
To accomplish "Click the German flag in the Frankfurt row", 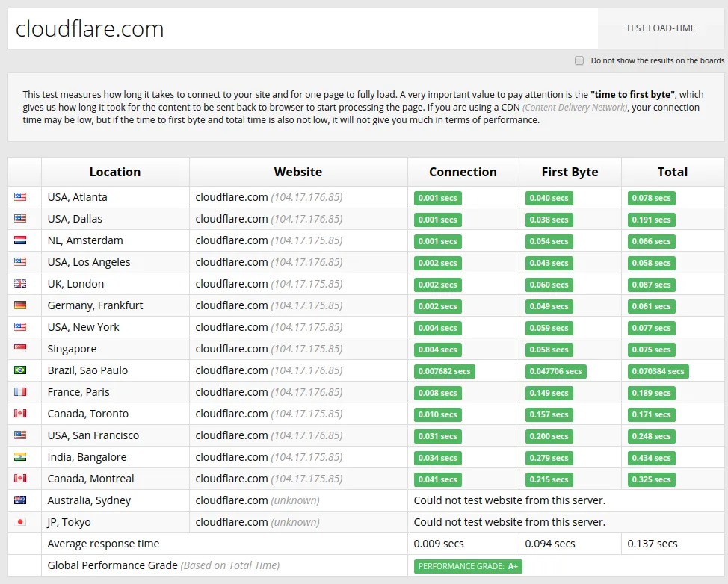I will pyautogui.click(x=20, y=305).
